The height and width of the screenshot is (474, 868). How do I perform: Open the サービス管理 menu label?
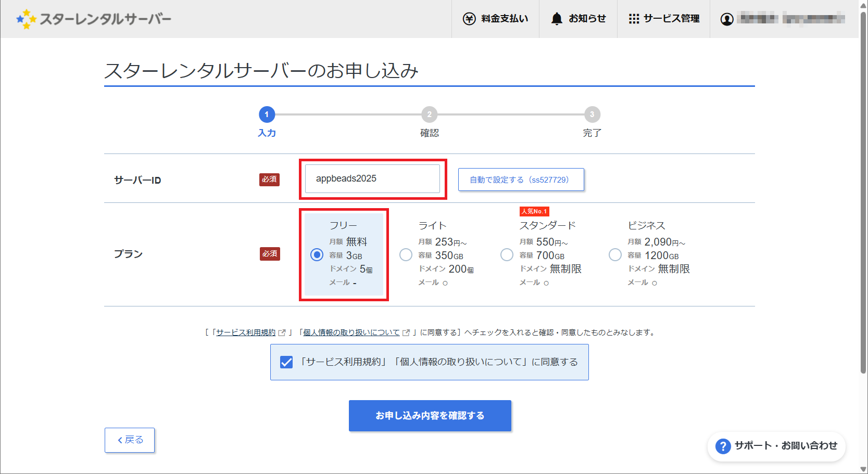(672, 19)
